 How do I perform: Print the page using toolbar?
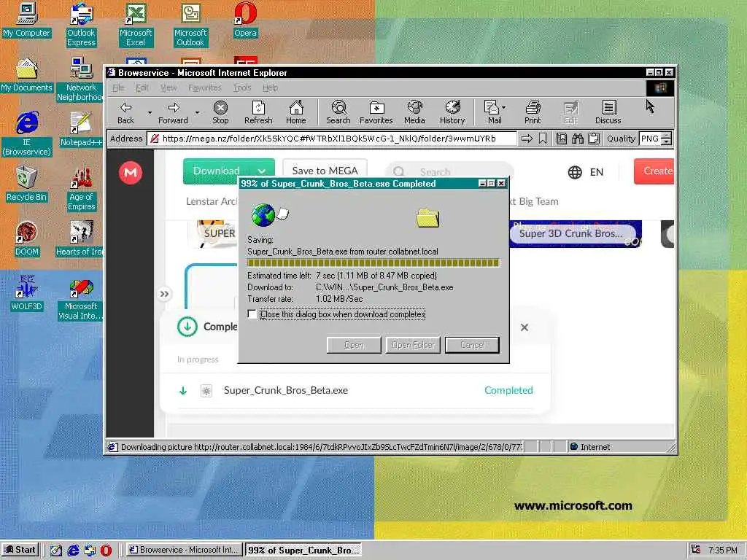coord(533,113)
